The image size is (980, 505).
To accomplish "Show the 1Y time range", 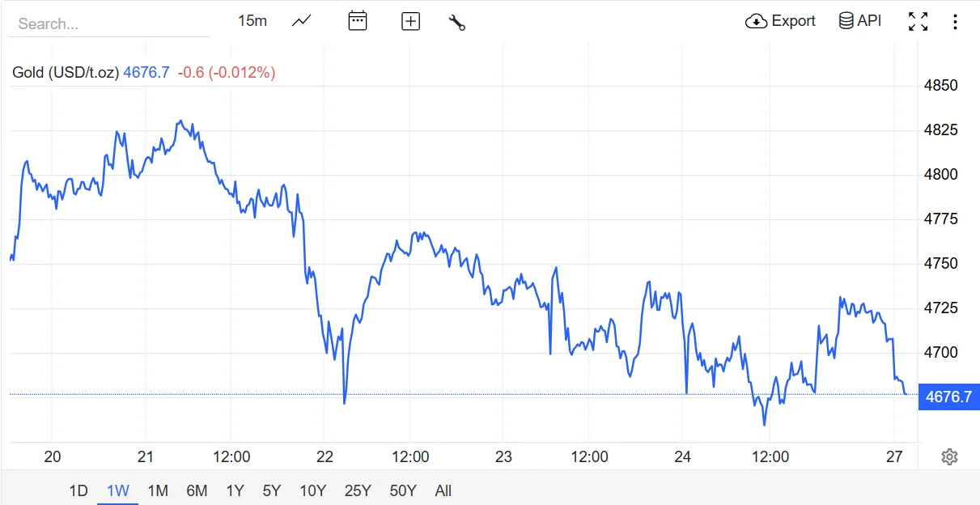I will 235,490.
